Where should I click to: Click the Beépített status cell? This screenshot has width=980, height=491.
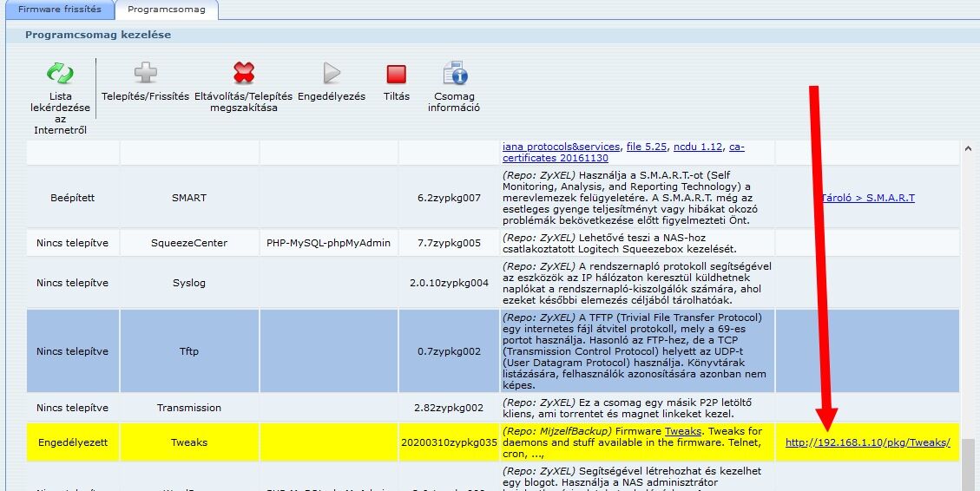point(73,198)
